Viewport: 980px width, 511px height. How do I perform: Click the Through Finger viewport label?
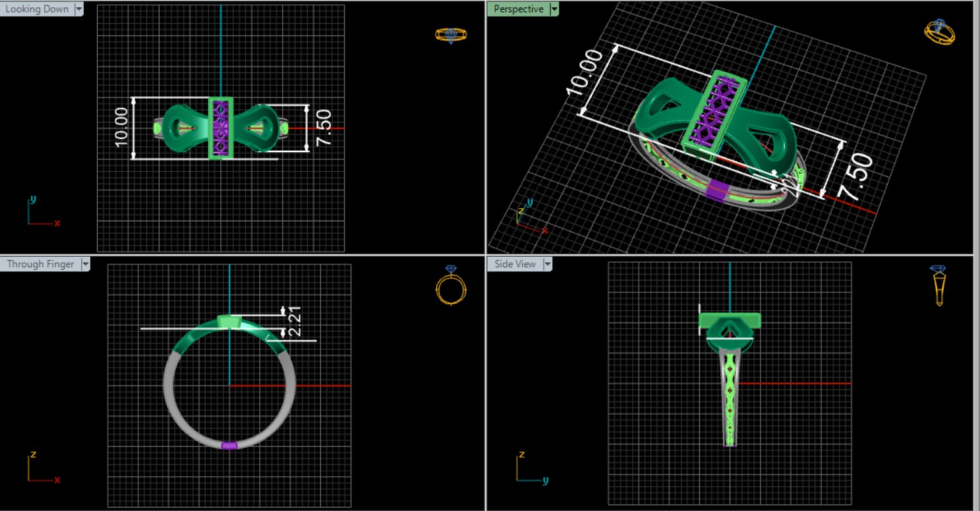coord(40,264)
